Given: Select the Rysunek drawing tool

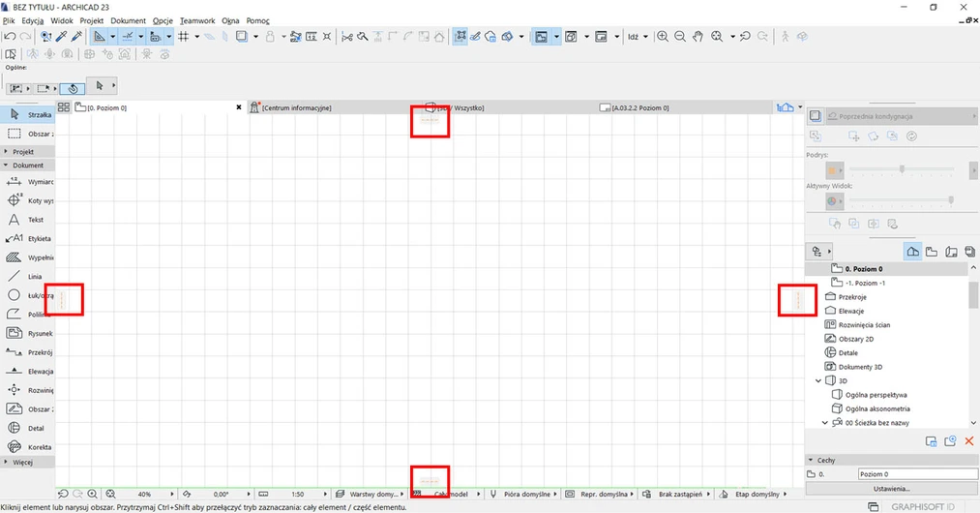Looking at the screenshot, I should coord(28,333).
